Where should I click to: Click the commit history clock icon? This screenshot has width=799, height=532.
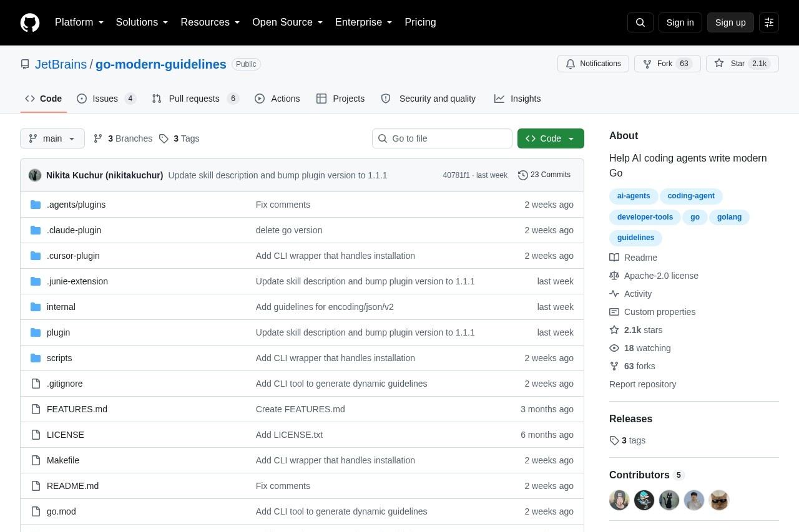pyautogui.click(x=523, y=175)
